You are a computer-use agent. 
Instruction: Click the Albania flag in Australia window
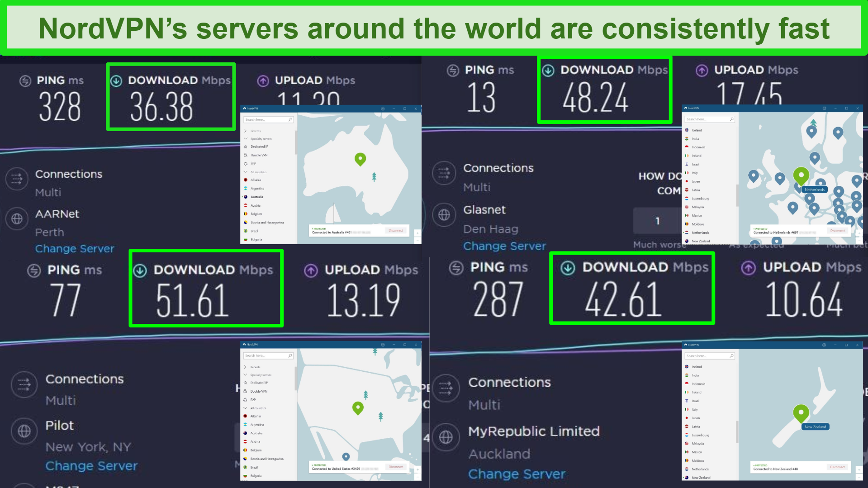click(246, 180)
